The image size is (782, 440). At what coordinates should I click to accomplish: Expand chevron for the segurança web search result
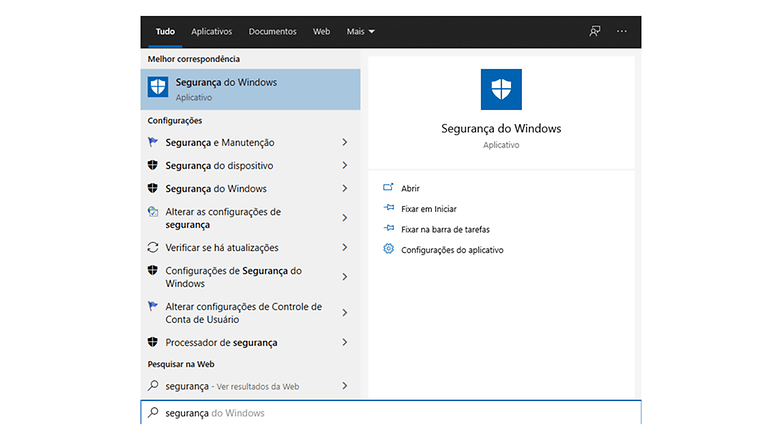(345, 386)
